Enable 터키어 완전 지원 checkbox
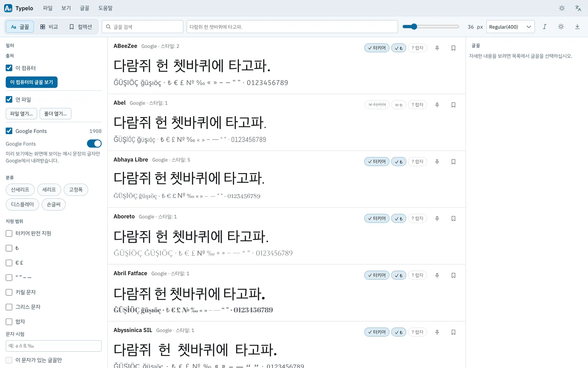This screenshot has width=588, height=368. click(9, 234)
